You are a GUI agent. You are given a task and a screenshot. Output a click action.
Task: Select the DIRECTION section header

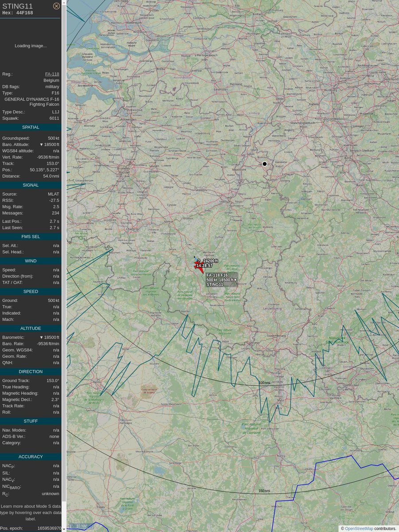pos(30,372)
